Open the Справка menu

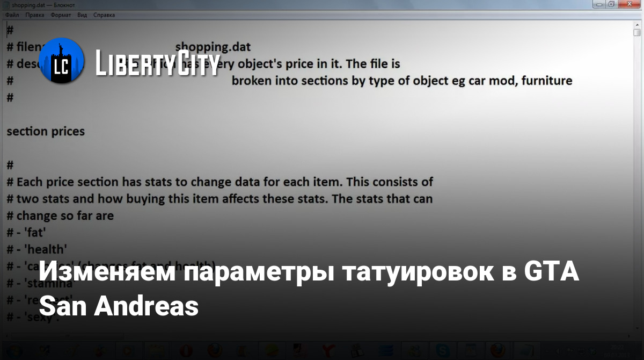(104, 15)
